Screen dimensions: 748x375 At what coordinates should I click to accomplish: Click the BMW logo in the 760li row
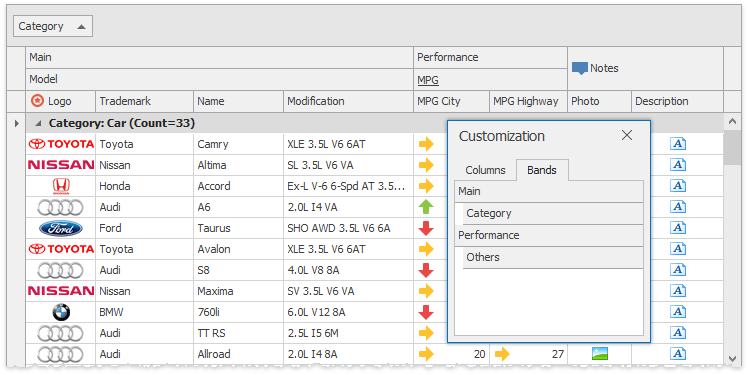tap(61, 312)
